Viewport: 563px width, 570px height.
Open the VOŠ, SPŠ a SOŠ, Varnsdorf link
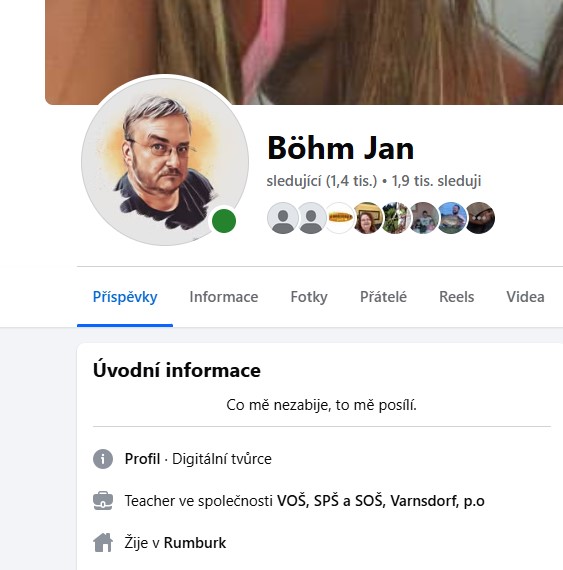(381, 501)
